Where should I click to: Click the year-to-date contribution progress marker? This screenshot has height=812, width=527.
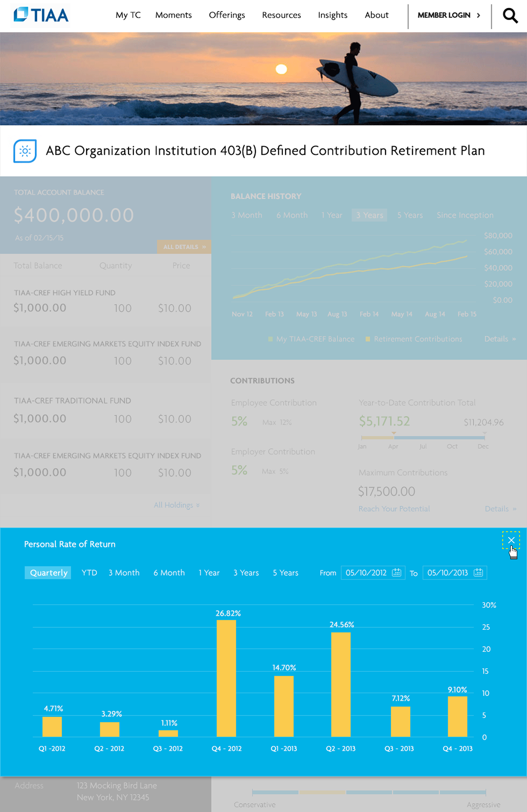pos(394,433)
